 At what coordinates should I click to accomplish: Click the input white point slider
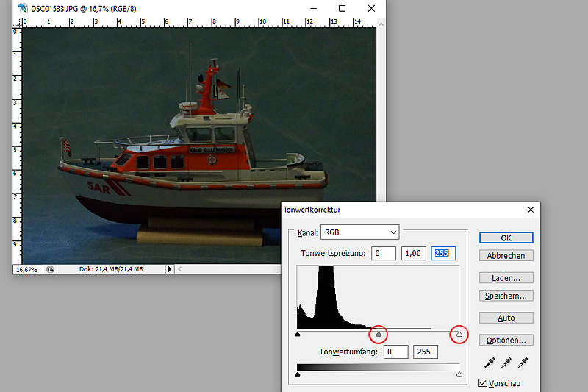pos(459,334)
